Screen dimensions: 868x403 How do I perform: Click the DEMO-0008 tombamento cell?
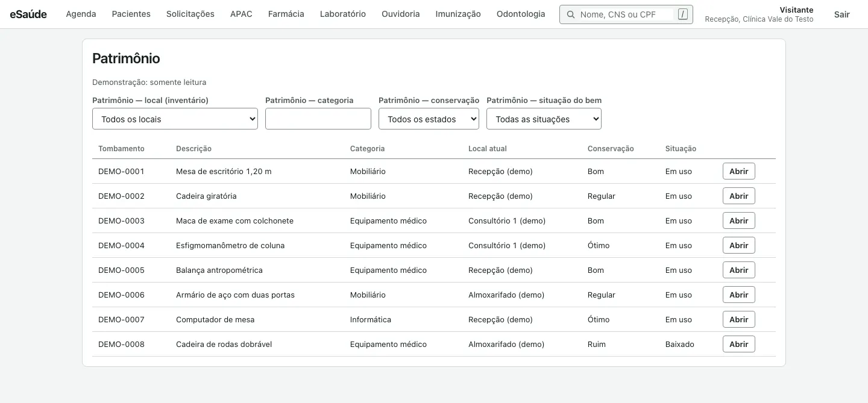[x=121, y=344]
